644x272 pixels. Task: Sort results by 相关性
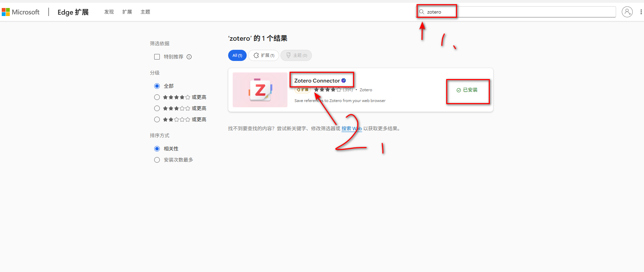157,149
